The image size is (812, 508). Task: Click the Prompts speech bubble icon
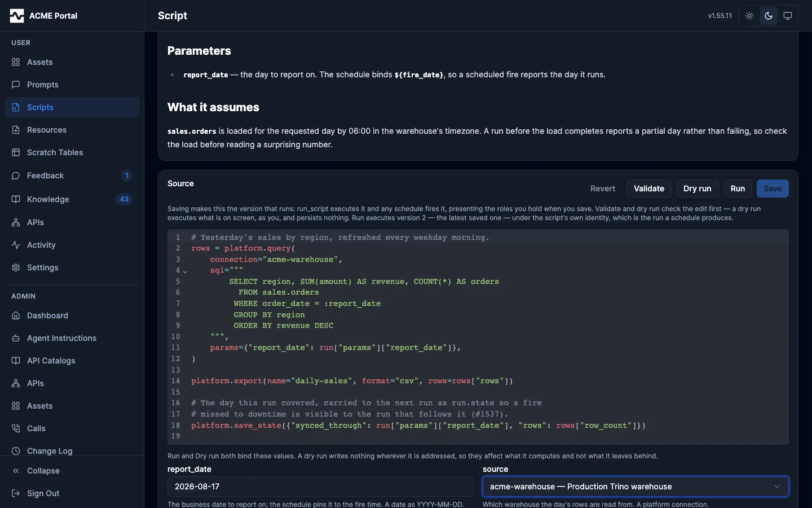(x=16, y=85)
